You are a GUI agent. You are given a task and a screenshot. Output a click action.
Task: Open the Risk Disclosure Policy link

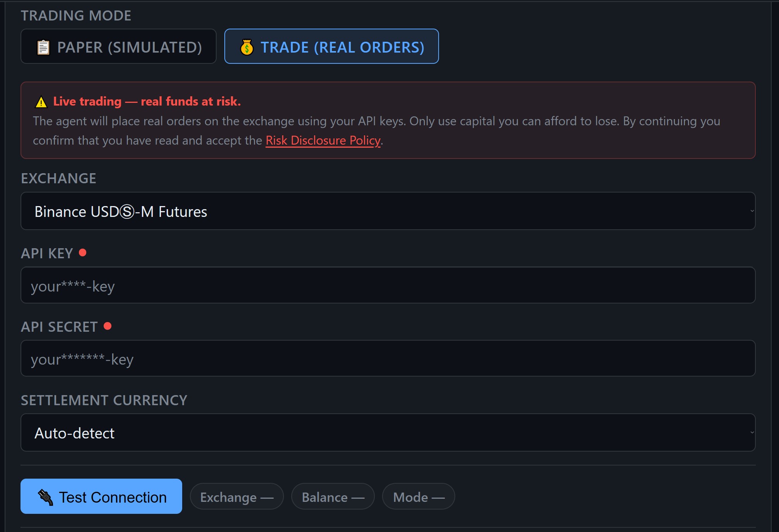(x=322, y=140)
